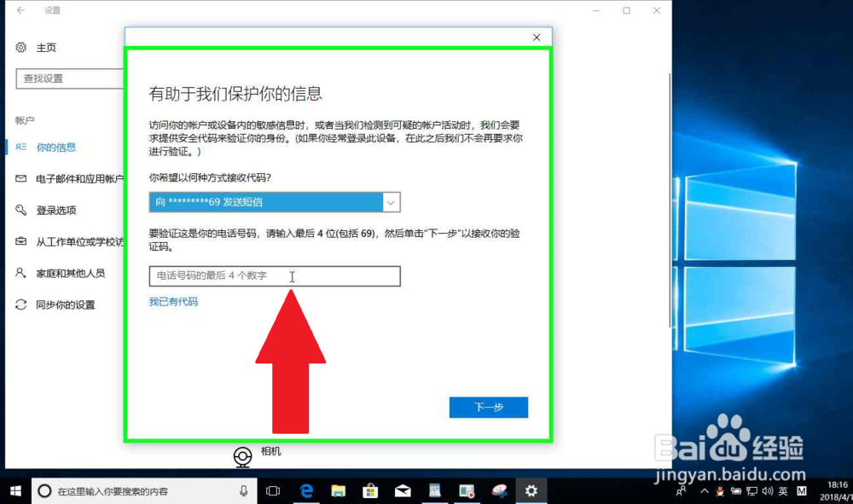Click the phone number last-4-digits input field

[273, 275]
